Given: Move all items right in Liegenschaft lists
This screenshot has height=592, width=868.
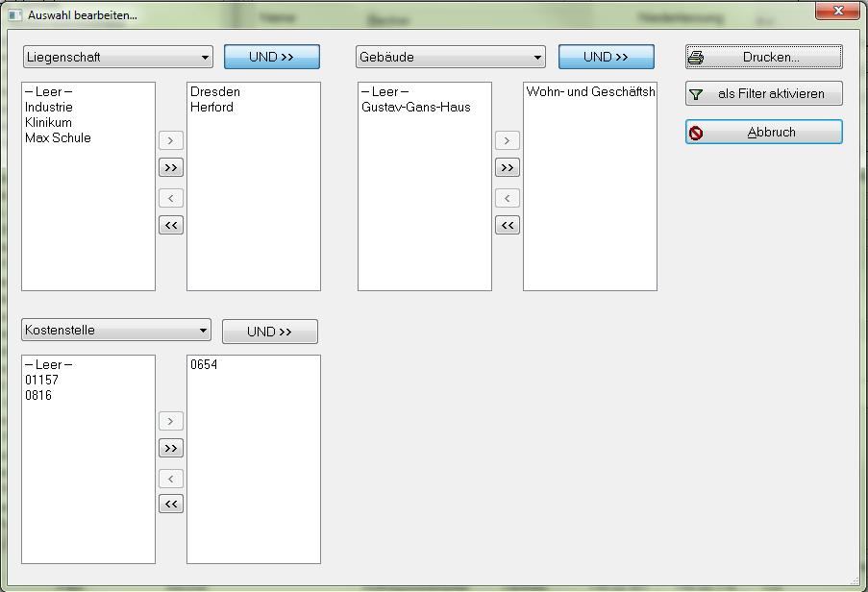Looking at the screenshot, I should pos(171,167).
